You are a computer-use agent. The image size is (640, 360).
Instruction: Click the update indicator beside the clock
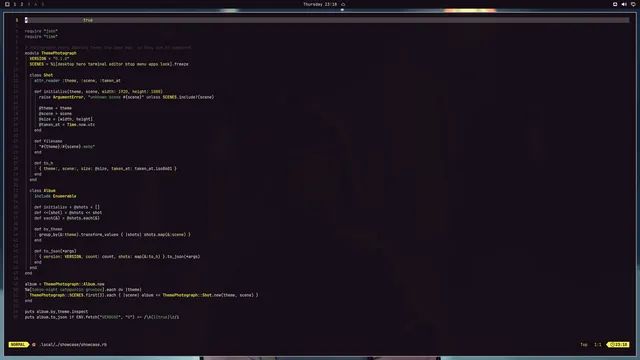click(343, 4)
